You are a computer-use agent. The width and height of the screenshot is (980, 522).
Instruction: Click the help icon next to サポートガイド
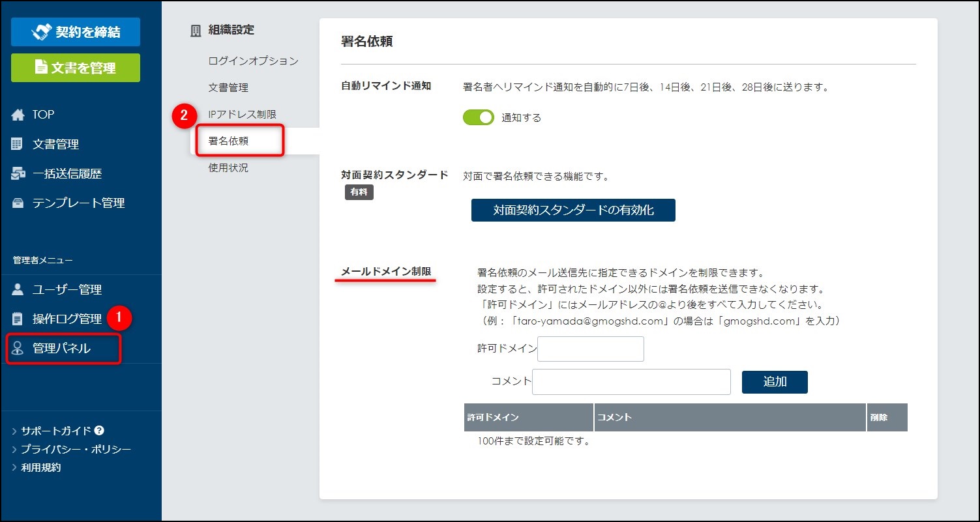coord(99,431)
